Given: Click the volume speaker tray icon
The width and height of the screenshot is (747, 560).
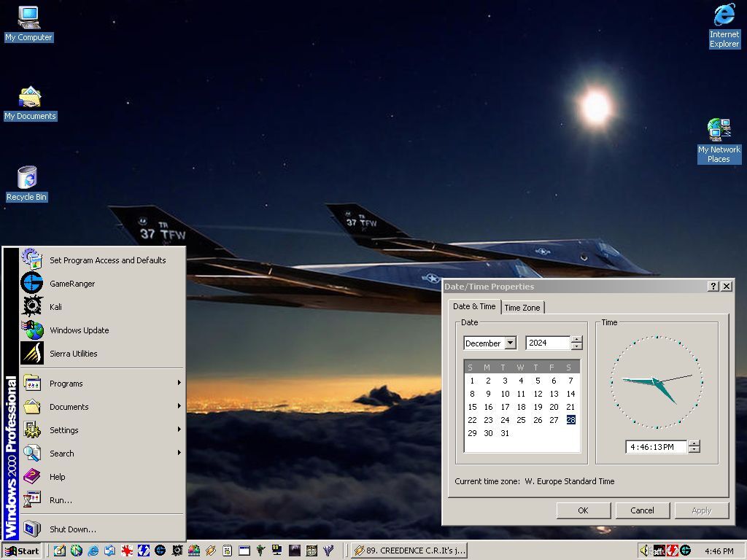Looking at the screenshot, I should click(x=645, y=551).
